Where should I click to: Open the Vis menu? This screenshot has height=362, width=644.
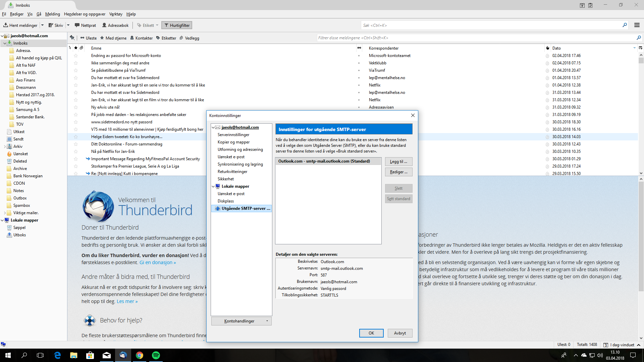tap(30, 14)
